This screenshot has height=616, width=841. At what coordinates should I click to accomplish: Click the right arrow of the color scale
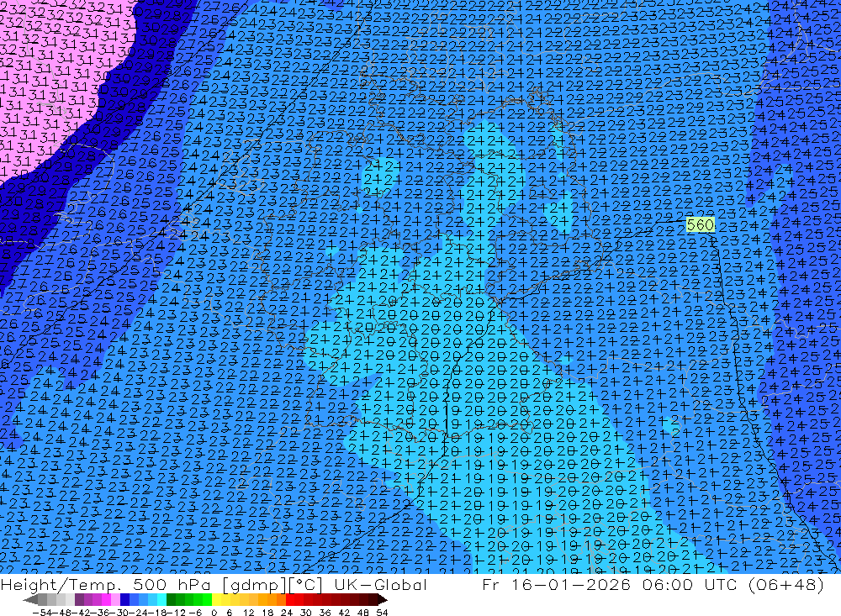coord(383,600)
